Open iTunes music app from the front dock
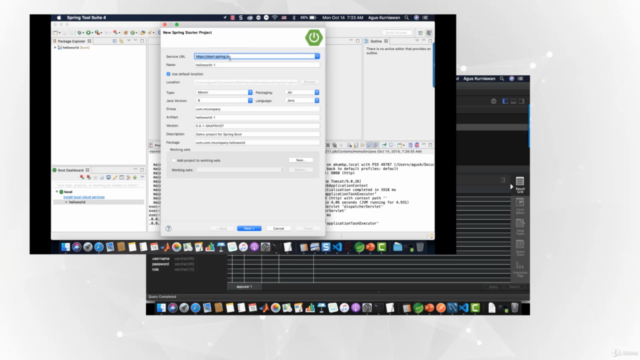This screenshot has height=360, width=640. coord(243,247)
